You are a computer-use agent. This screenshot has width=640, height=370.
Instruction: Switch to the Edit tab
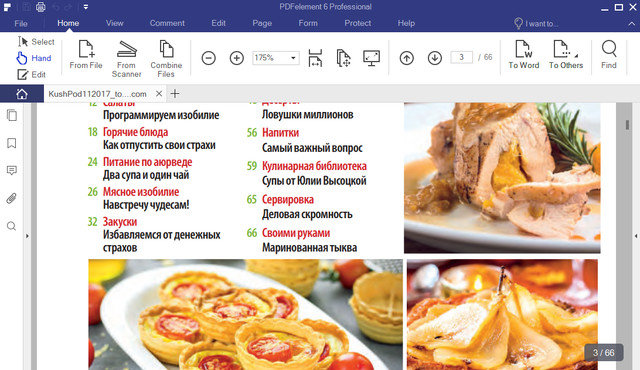click(218, 23)
